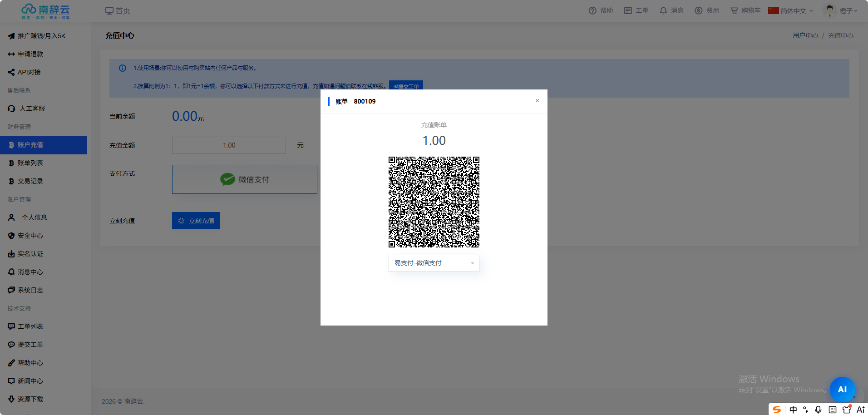Click the payment QR code

coord(434,202)
